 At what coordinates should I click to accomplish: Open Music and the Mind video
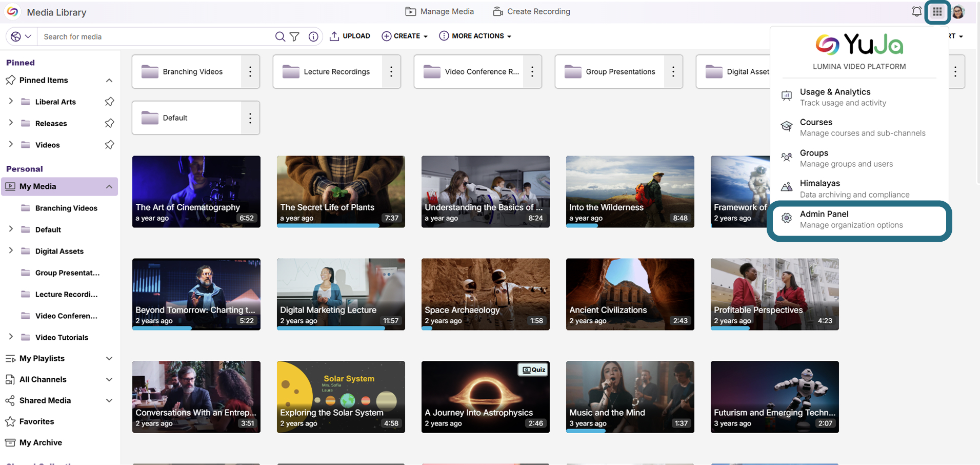[x=630, y=397]
